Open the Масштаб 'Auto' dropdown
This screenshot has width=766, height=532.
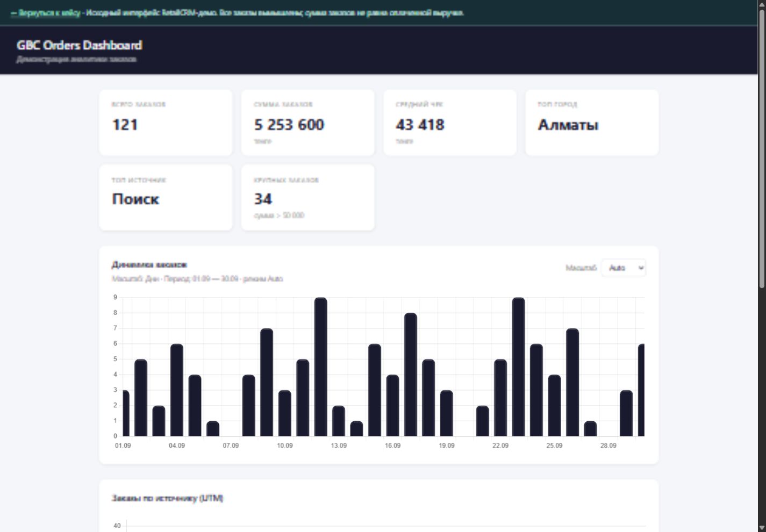(x=624, y=268)
